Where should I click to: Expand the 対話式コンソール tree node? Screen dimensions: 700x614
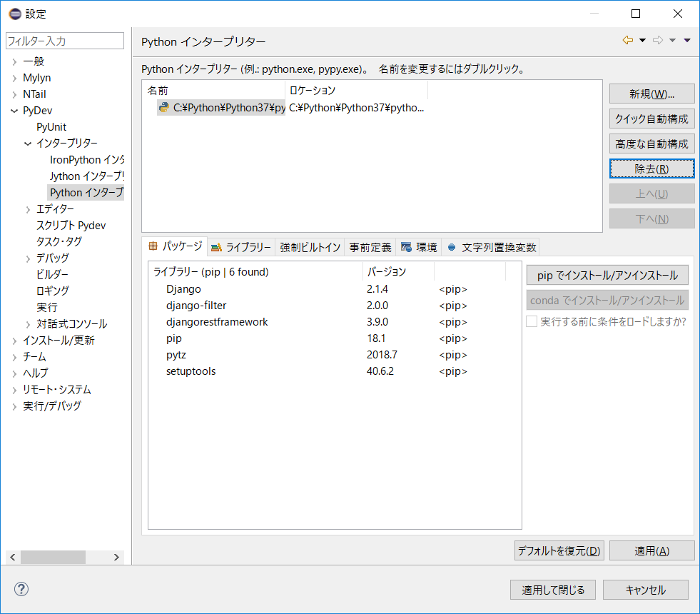pos(28,323)
